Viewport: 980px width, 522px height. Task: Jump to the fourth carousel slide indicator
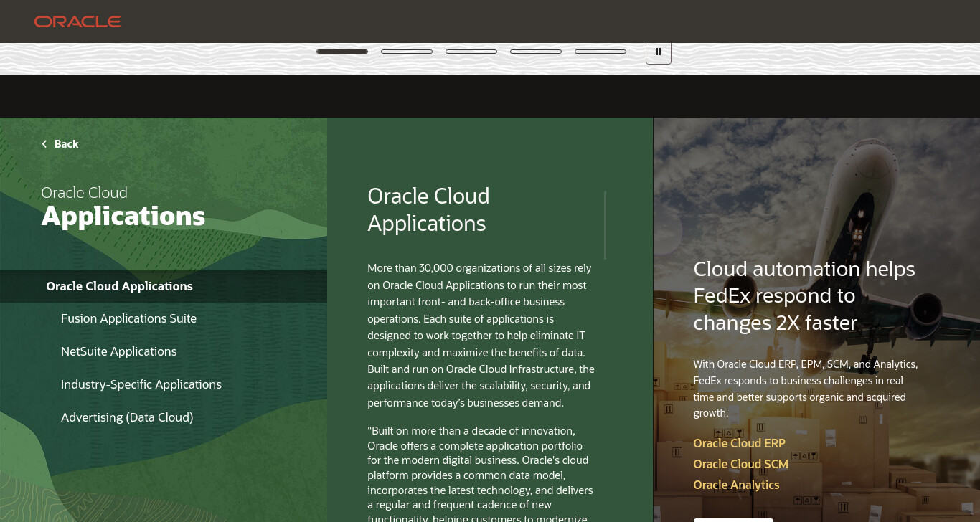pos(536,52)
